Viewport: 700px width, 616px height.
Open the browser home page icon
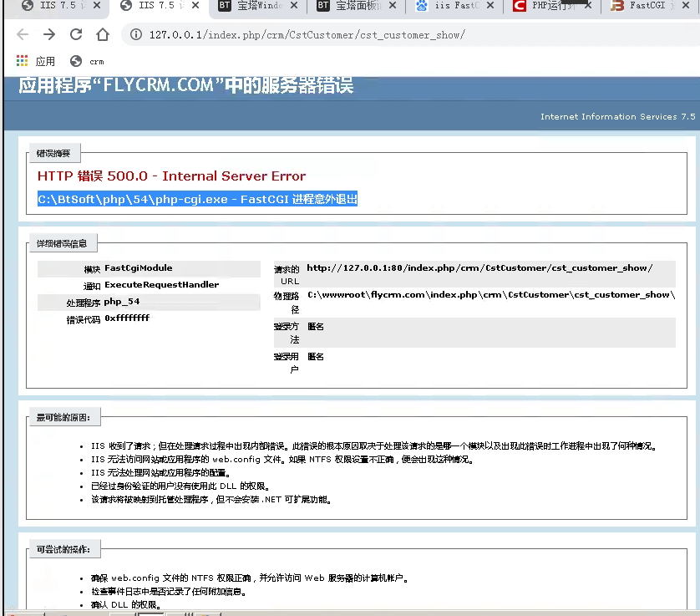103,34
